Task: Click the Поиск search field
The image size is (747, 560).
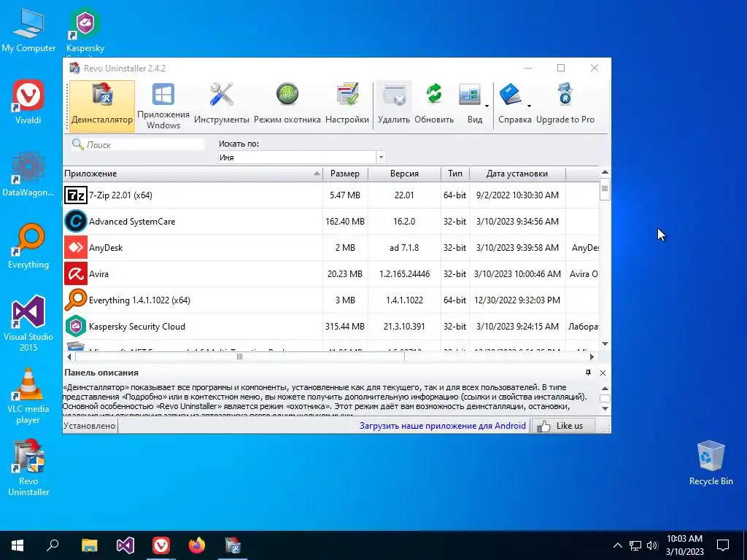Action: [138, 144]
